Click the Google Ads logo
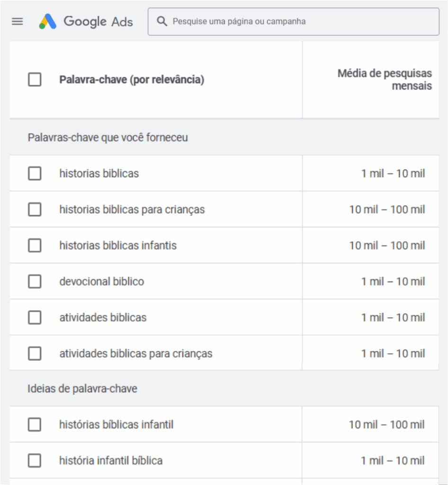 tap(86, 21)
